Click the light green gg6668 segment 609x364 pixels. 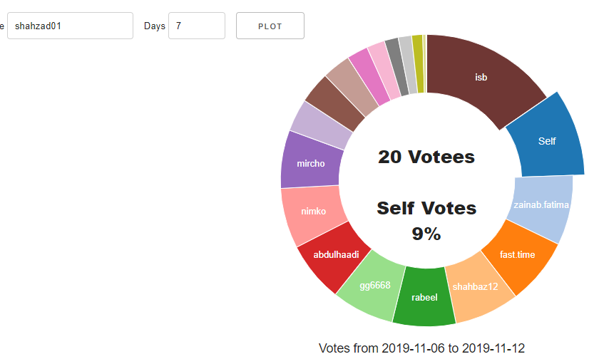(375, 286)
